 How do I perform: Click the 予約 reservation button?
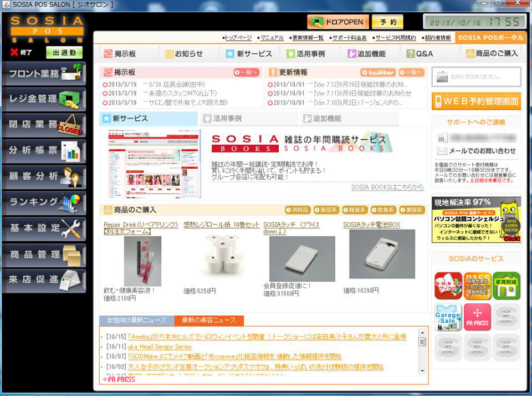387,22
